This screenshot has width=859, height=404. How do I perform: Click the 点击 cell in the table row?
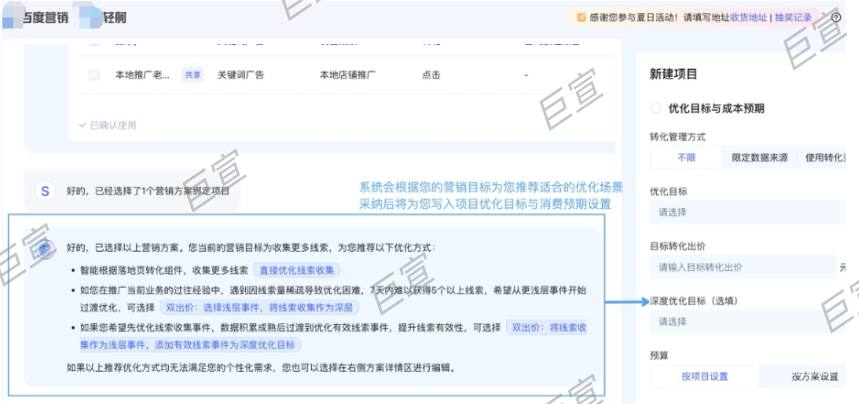(x=431, y=75)
